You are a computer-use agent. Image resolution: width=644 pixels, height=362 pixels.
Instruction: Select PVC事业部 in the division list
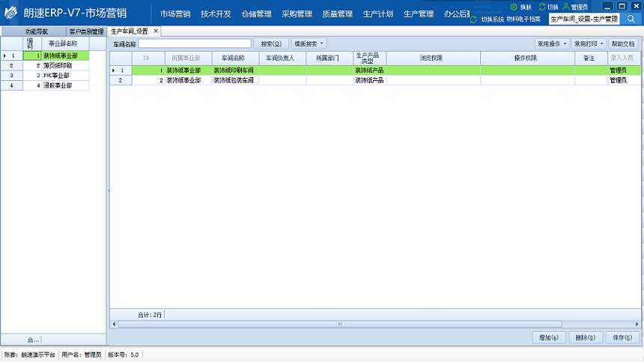(56, 76)
